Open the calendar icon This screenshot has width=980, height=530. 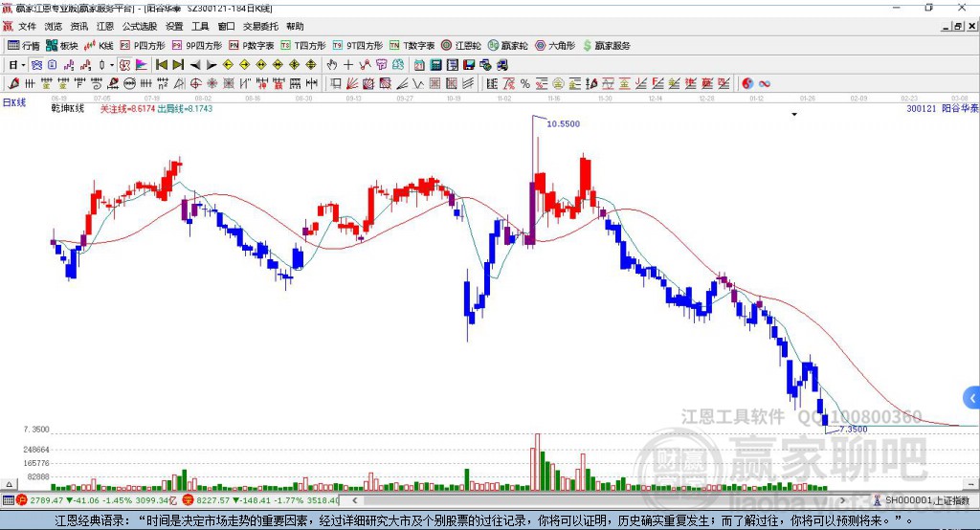coord(419,65)
